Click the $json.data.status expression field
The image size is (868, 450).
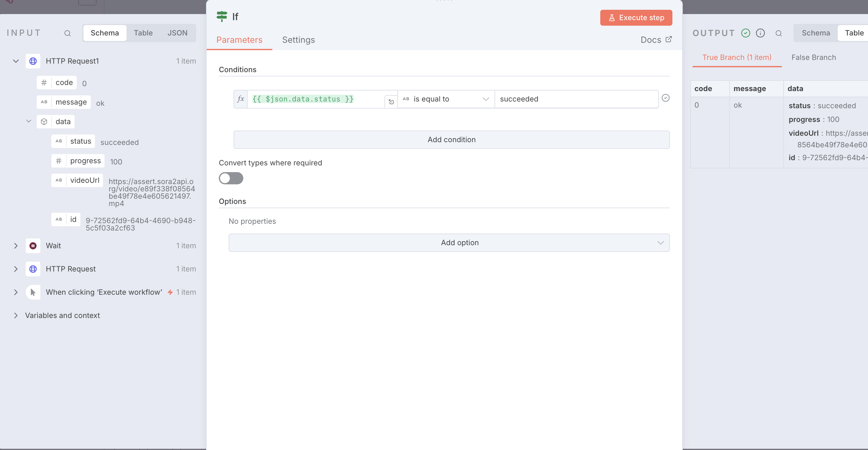point(315,99)
